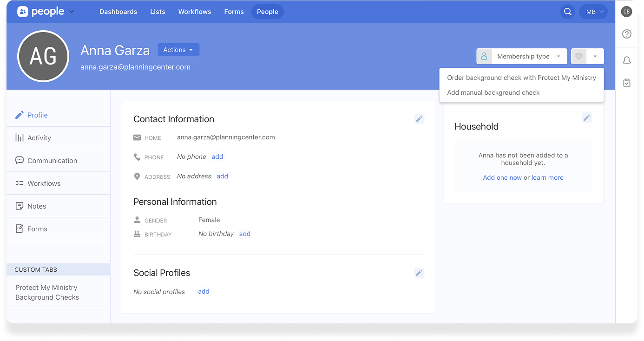This screenshot has width=644, height=341.
Task: Click add link next to No phone
Action: coord(217,157)
